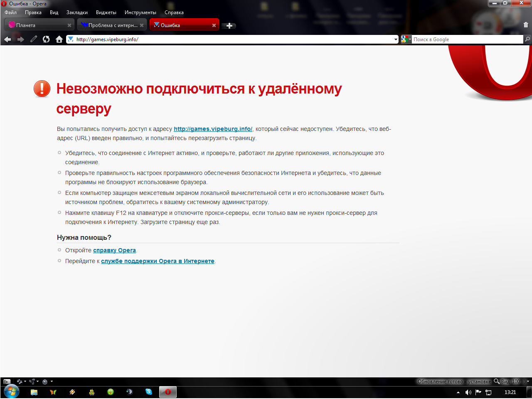Viewport: 532px width, 399px height.
Task: Expand the Opera Link dropdown arrow
Action: click(25, 381)
